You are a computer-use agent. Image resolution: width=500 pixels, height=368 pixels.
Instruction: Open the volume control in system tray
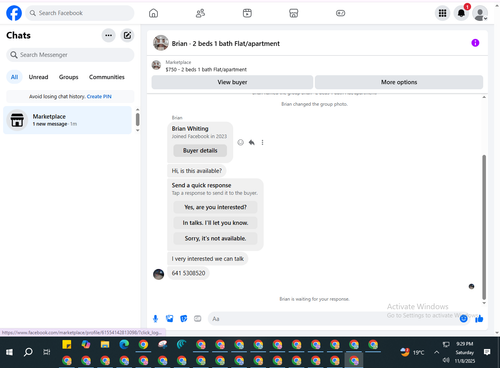click(x=446, y=360)
